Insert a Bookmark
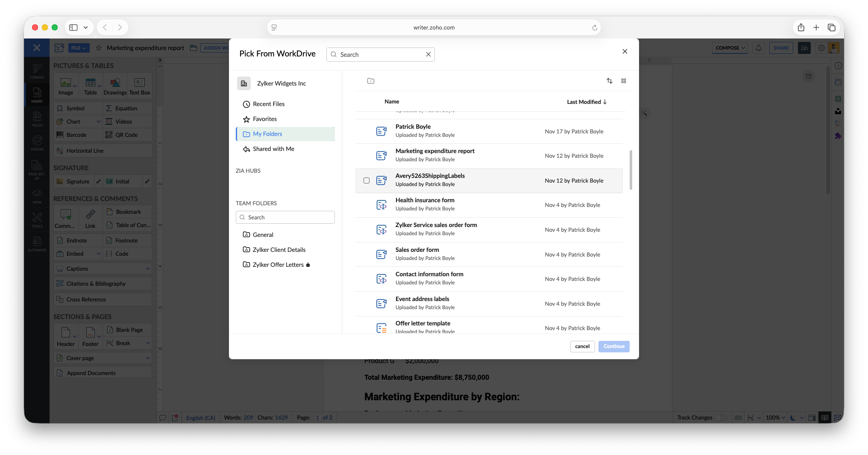Viewport: 868px width, 455px height. click(128, 212)
